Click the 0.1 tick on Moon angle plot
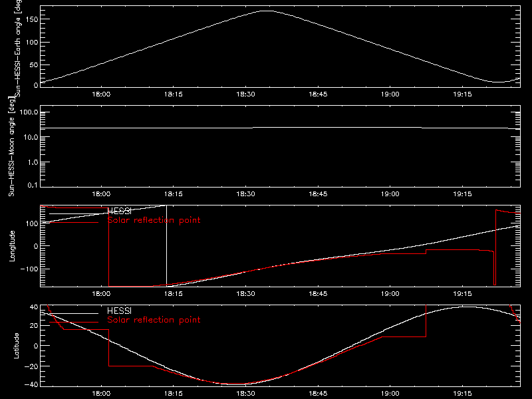Viewport: 532px width, 399px height. [33, 185]
